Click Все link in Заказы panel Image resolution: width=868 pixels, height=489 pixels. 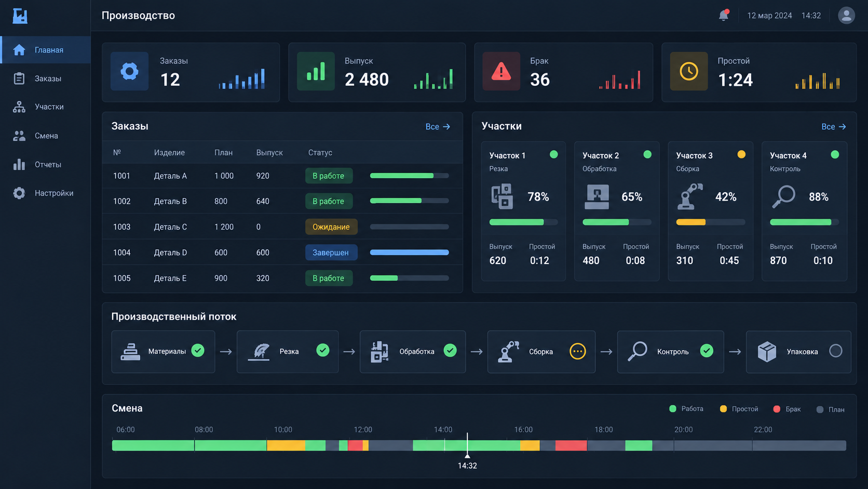pos(438,127)
